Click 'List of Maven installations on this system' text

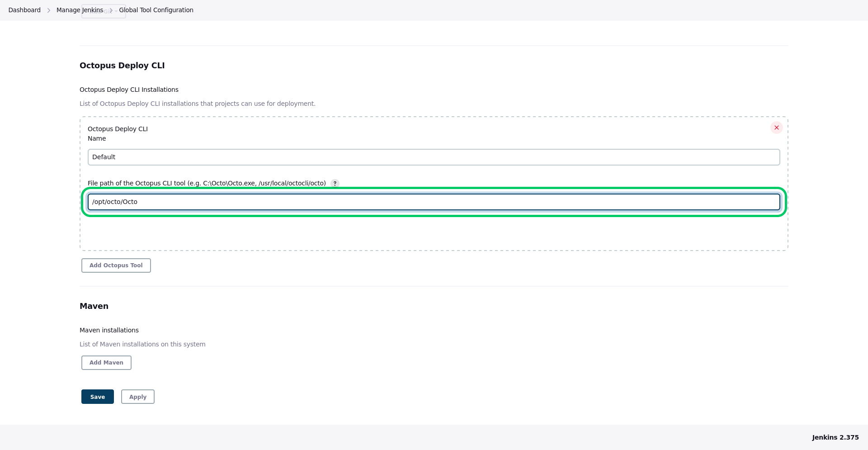pyautogui.click(x=142, y=344)
